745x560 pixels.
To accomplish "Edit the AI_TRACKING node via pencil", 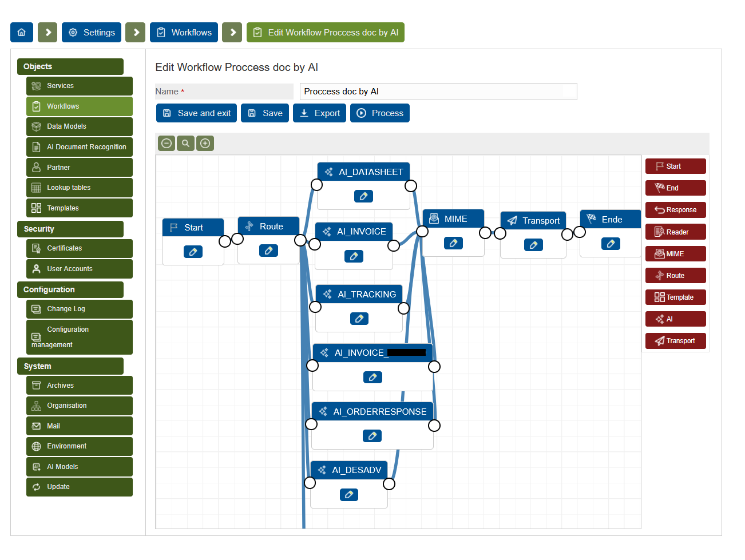I will click(359, 319).
